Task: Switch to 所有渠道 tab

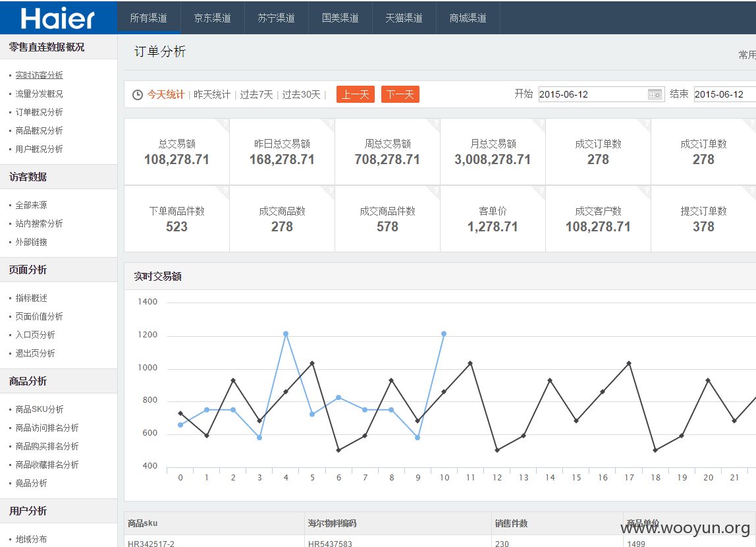Action: (149, 18)
